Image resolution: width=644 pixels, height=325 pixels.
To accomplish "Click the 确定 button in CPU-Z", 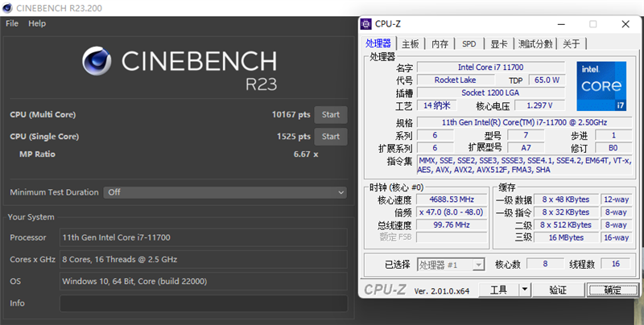I will [613, 290].
